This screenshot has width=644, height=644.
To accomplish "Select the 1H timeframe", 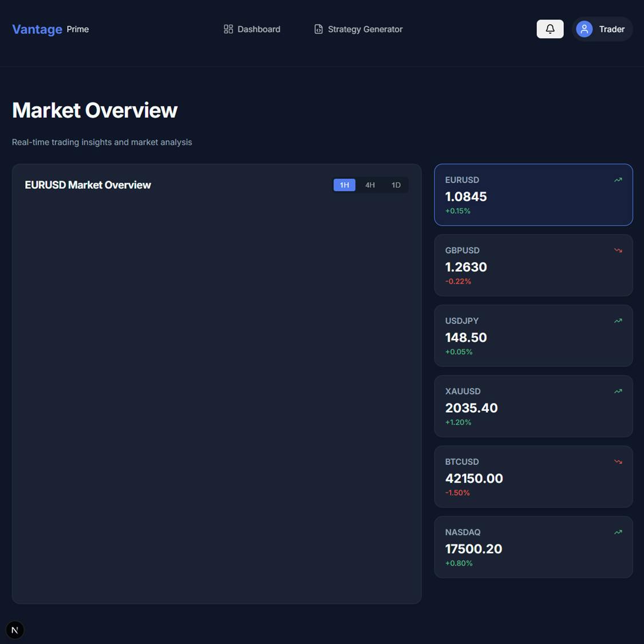I will click(344, 185).
